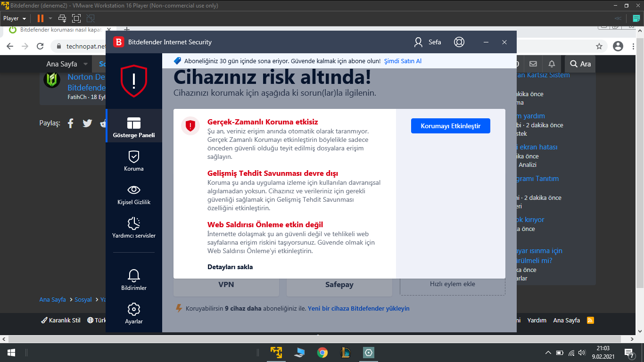
Task: Open the forum RSS feed icon
Action: [590, 321]
